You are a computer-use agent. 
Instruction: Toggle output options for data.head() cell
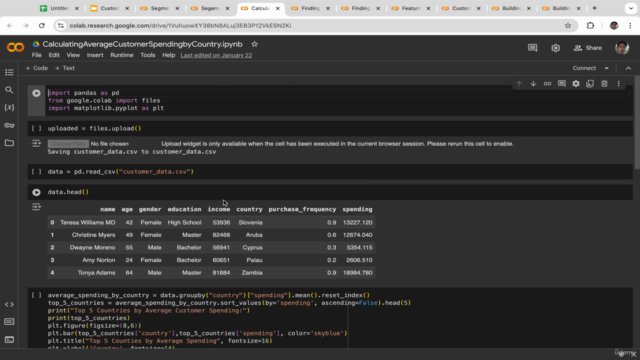pyautogui.click(x=36, y=207)
